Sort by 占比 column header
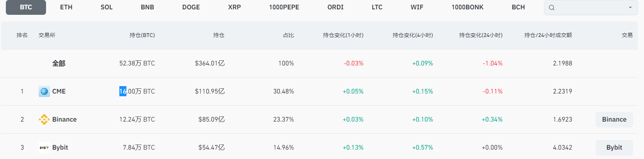The height and width of the screenshot is (159, 644). (x=288, y=35)
